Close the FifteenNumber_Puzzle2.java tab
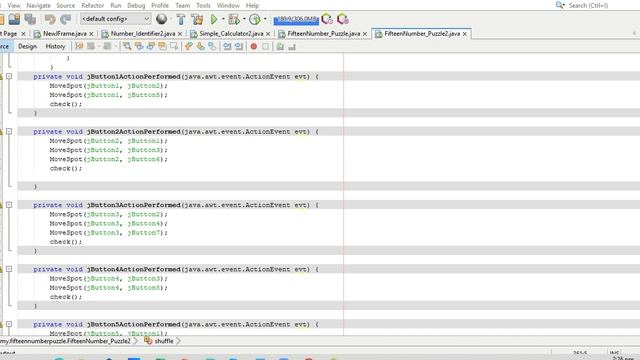This screenshot has width=640, height=360. [x=464, y=34]
